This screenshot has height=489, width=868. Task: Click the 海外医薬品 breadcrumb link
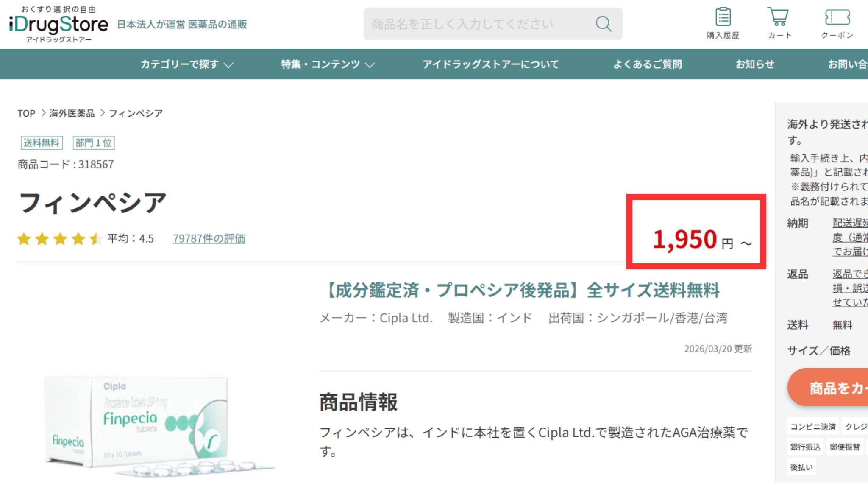[72, 113]
